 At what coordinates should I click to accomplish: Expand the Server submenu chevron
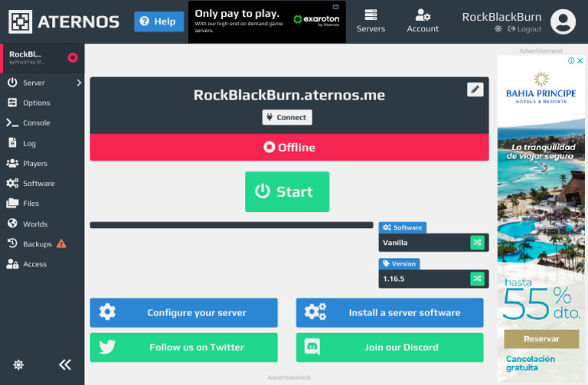coord(79,83)
